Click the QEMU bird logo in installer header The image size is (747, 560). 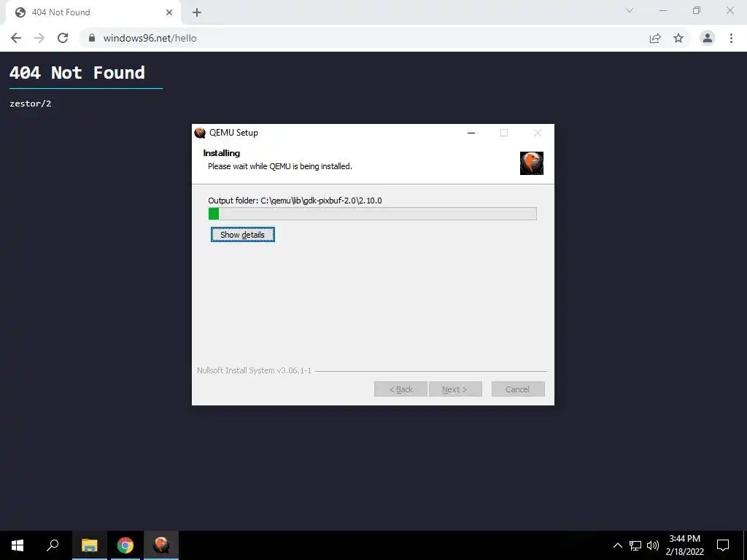(532, 163)
